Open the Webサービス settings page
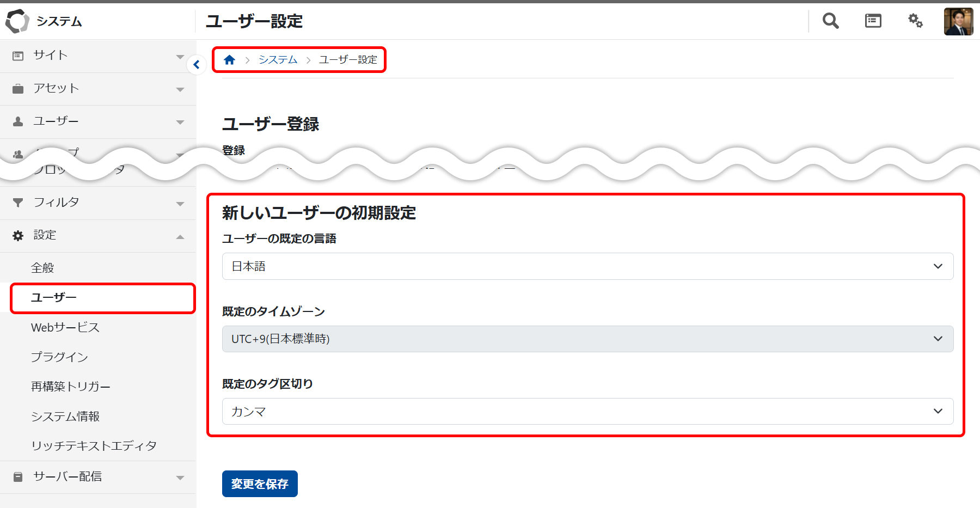 point(65,327)
